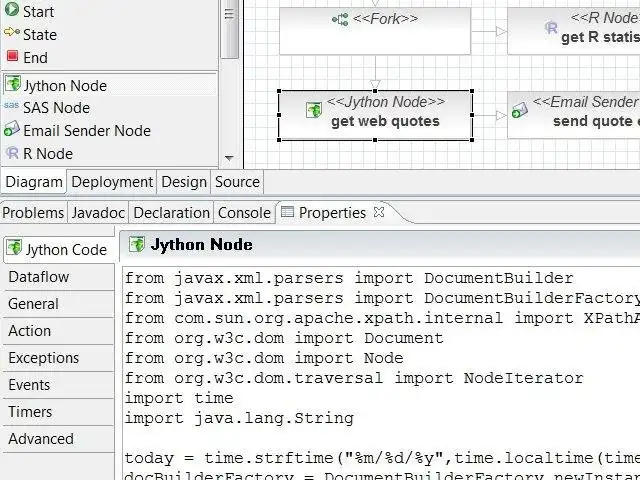
Task: Click R Node label in palette
Action: 48,153
